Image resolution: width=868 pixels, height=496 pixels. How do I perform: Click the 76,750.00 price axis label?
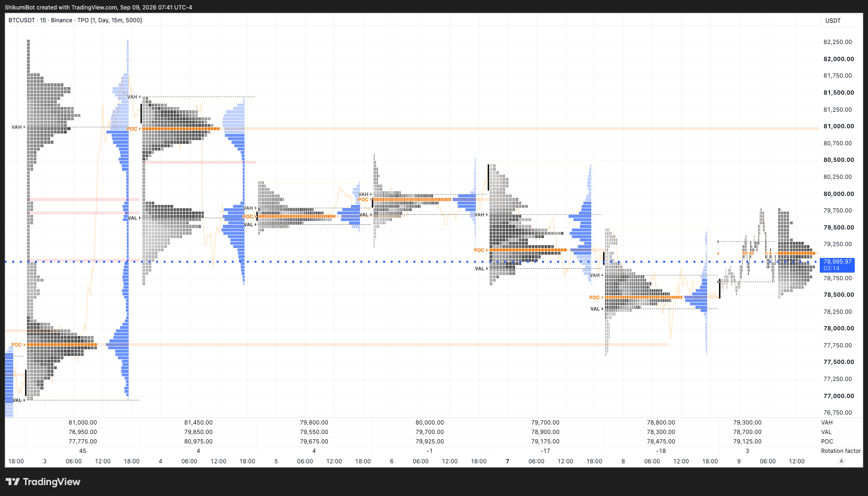tap(838, 413)
